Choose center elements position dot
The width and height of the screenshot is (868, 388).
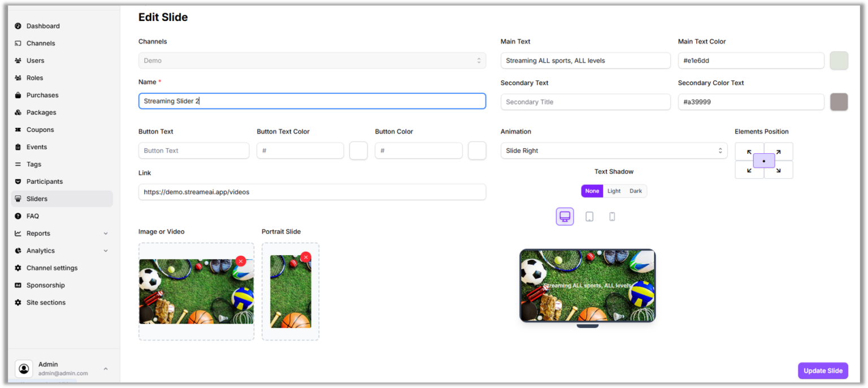764,161
